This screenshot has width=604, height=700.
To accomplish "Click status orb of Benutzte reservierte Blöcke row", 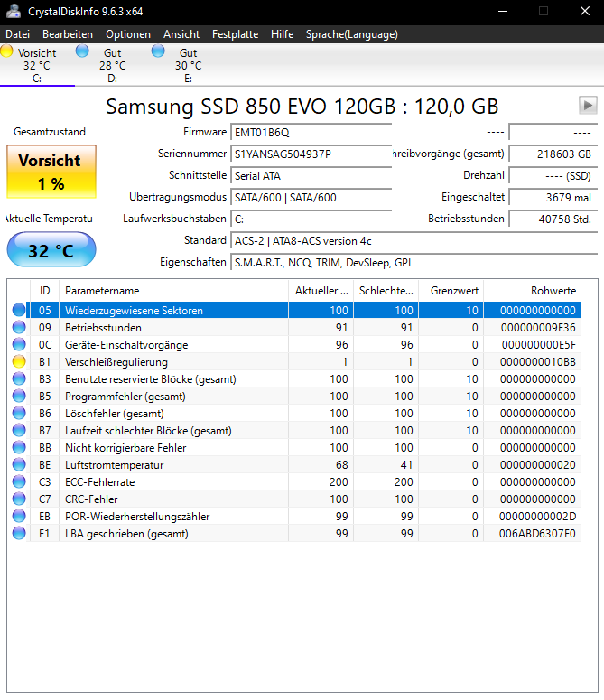I will point(19,379).
